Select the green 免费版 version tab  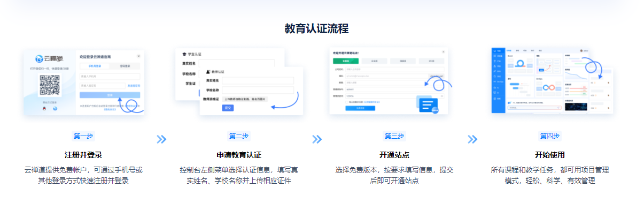(x=346, y=61)
